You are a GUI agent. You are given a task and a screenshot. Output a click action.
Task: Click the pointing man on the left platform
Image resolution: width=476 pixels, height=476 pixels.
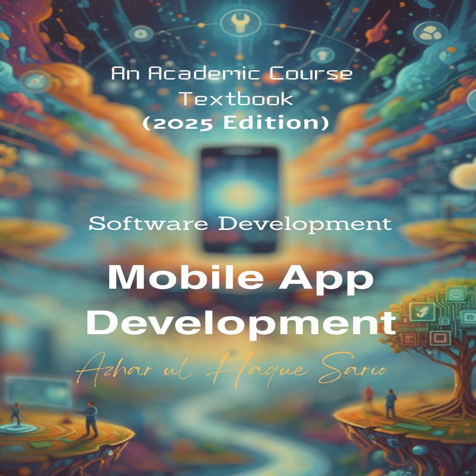pos(89,418)
